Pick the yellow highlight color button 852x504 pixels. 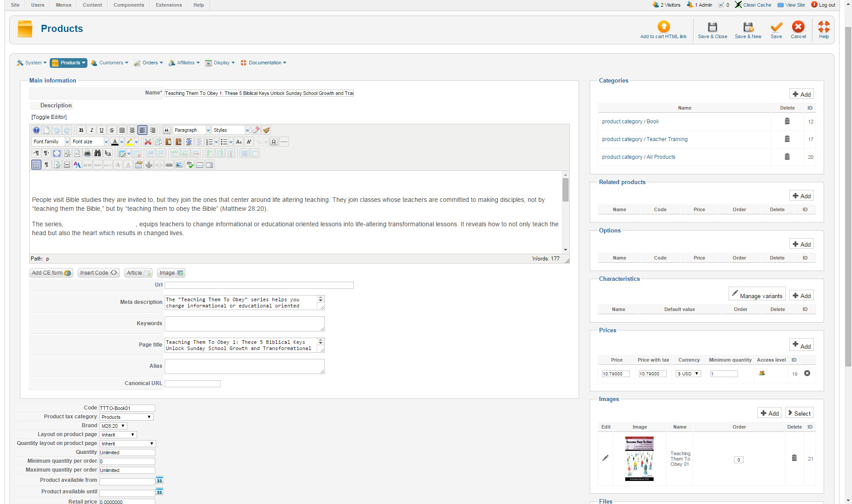click(x=129, y=142)
